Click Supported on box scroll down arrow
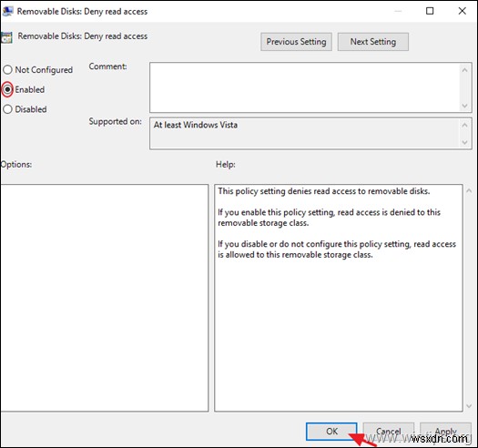This screenshot has width=478, height=448. [x=464, y=142]
